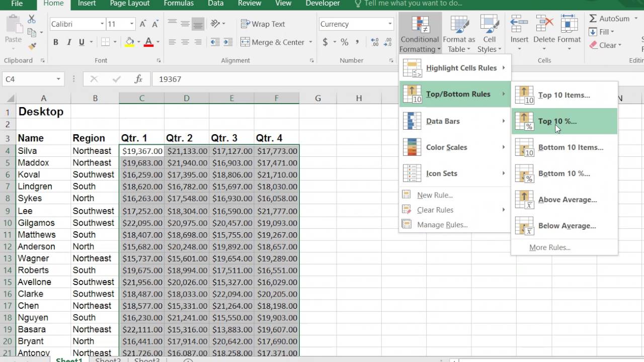Click the Borders icon
The height and width of the screenshot is (362, 644).
click(x=105, y=42)
